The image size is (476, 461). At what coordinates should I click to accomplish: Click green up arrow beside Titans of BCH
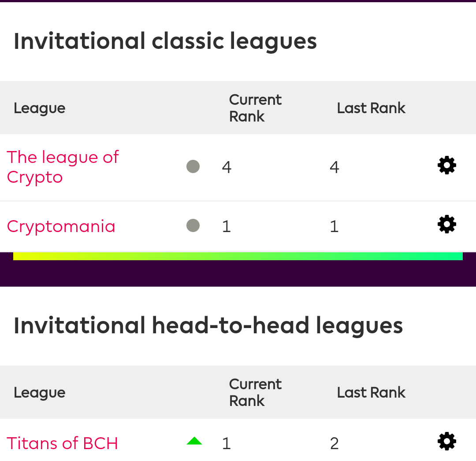[194, 441]
